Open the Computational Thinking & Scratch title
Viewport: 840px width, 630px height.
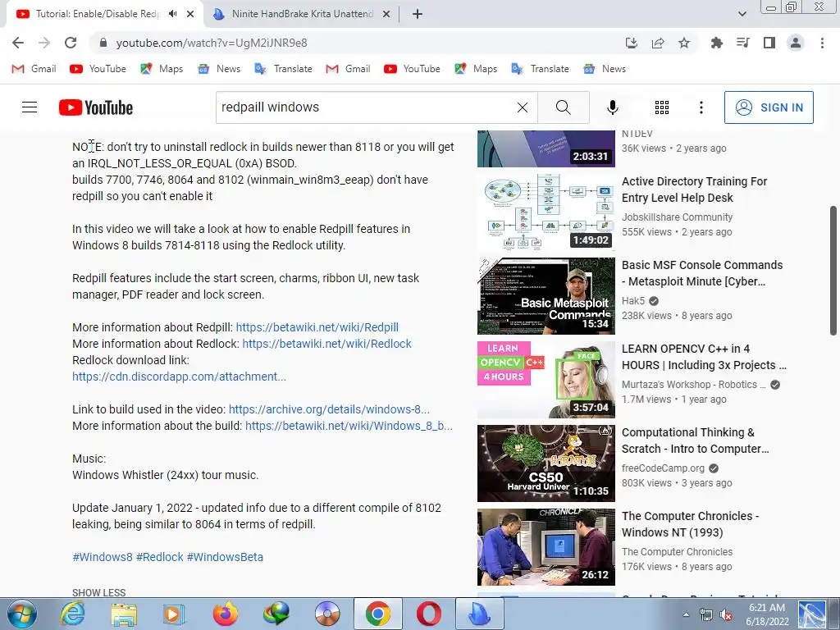pyautogui.click(x=696, y=441)
